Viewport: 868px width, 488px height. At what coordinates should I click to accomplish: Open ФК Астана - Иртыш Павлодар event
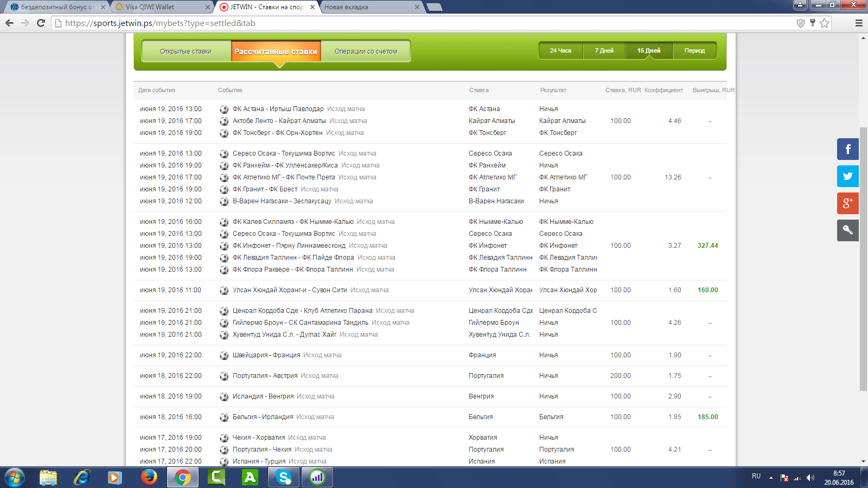coord(278,109)
